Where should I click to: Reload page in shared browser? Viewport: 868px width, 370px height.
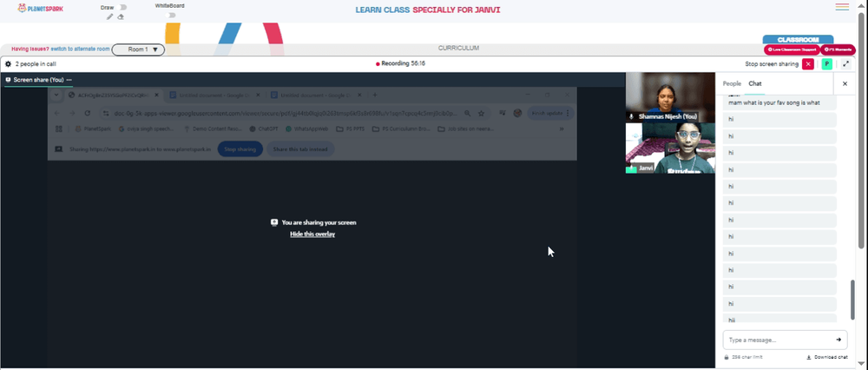(x=88, y=113)
